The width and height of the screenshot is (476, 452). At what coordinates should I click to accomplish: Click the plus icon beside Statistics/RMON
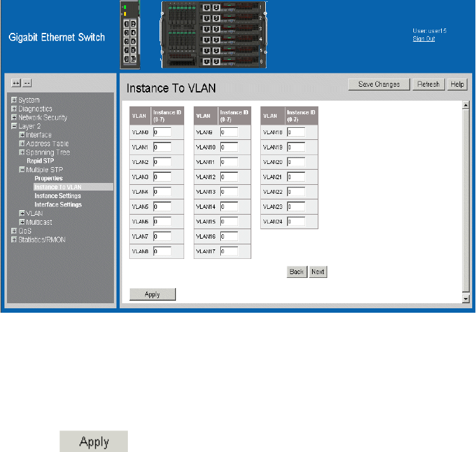(14, 240)
